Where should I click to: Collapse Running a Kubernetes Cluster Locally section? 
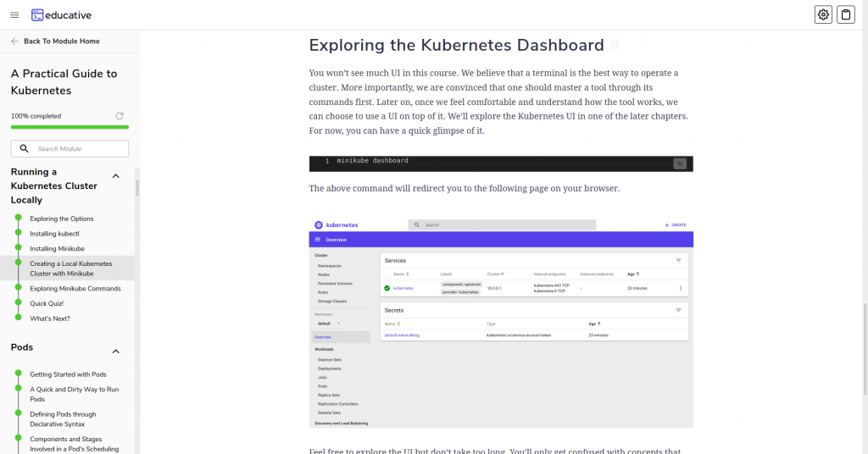coord(115,176)
